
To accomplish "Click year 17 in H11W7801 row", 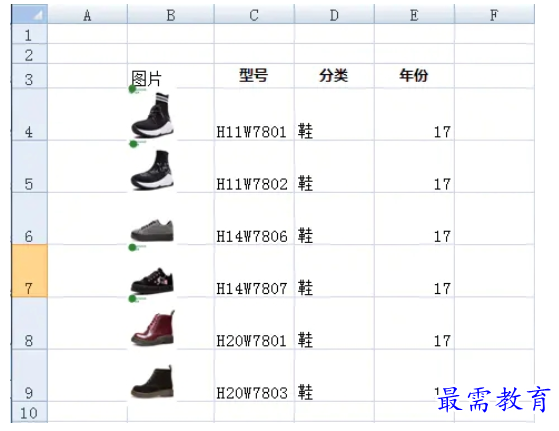I will (x=415, y=114).
